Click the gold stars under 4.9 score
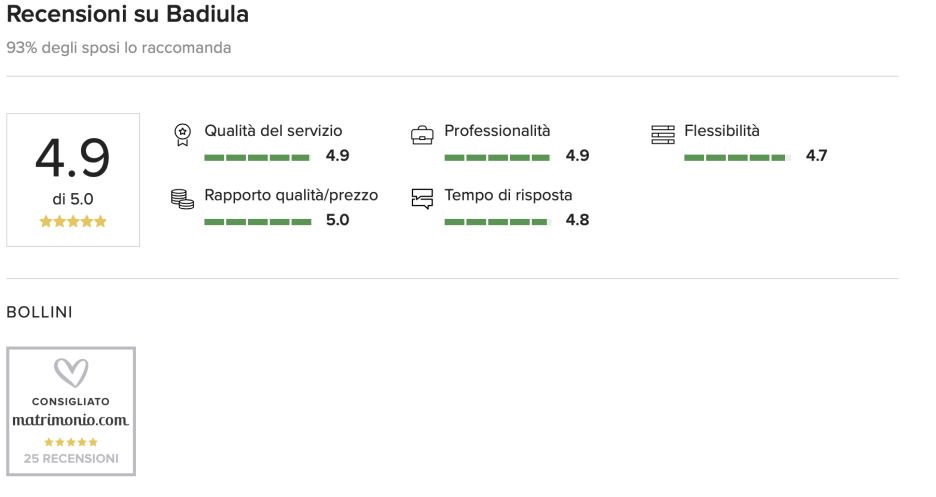Viewport: 936px width, 497px height. (73, 221)
